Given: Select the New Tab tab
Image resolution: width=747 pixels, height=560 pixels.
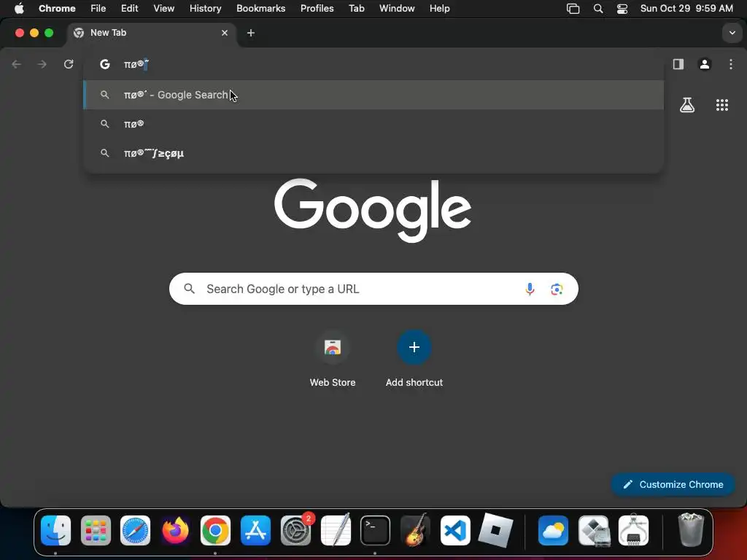Looking at the screenshot, I should point(152,33).
